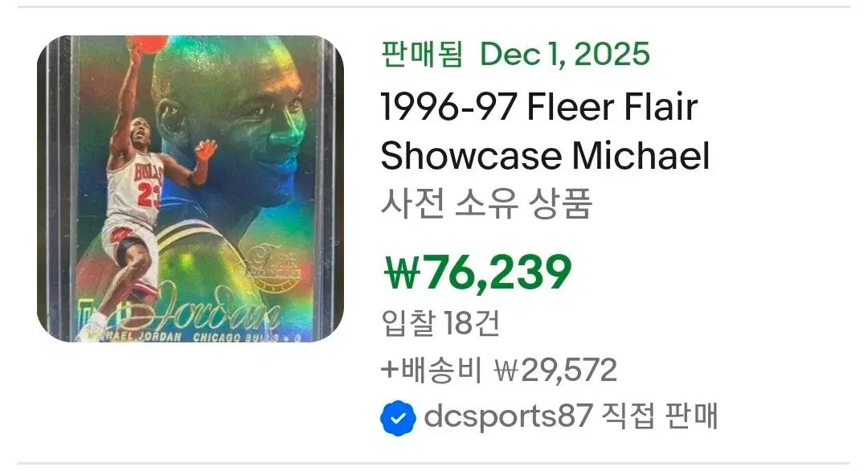Click the "사전 소유 상품" condition text
The width and height of the screenshot is (868, 471).
point(486,204)
